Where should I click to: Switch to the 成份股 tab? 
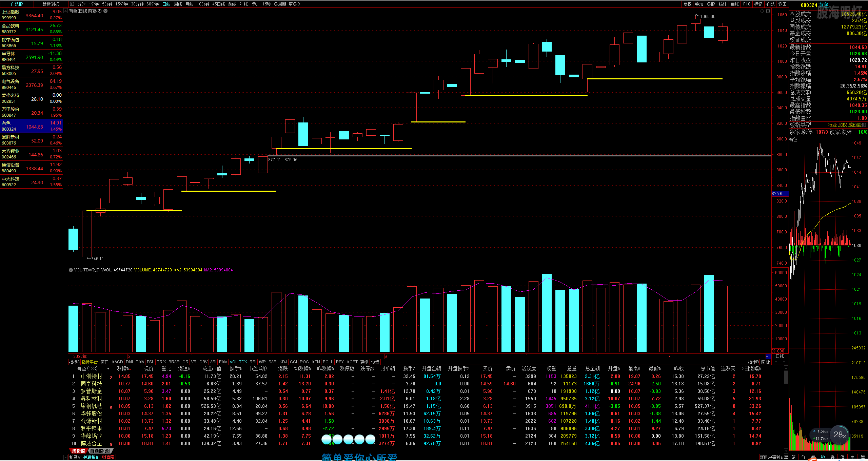click(x=78, y=451)
